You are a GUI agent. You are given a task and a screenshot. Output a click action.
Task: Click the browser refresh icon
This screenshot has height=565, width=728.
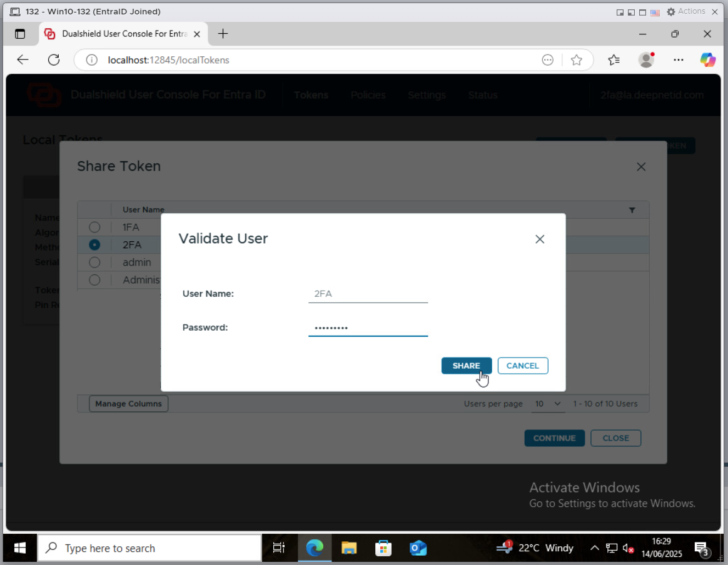(54, 60)
